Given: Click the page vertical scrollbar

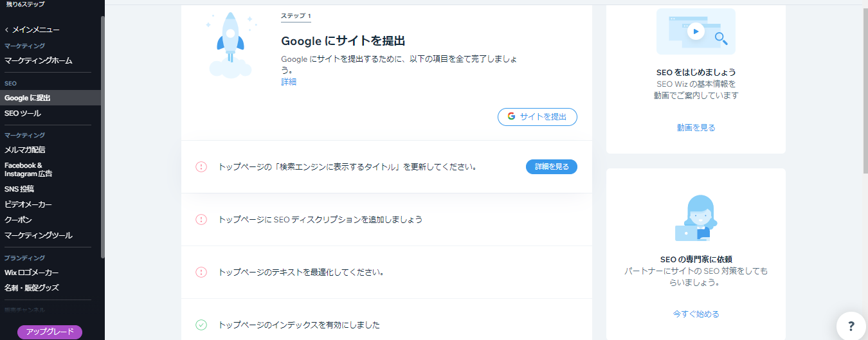Looking at the screenshot, I should (864, 90).
